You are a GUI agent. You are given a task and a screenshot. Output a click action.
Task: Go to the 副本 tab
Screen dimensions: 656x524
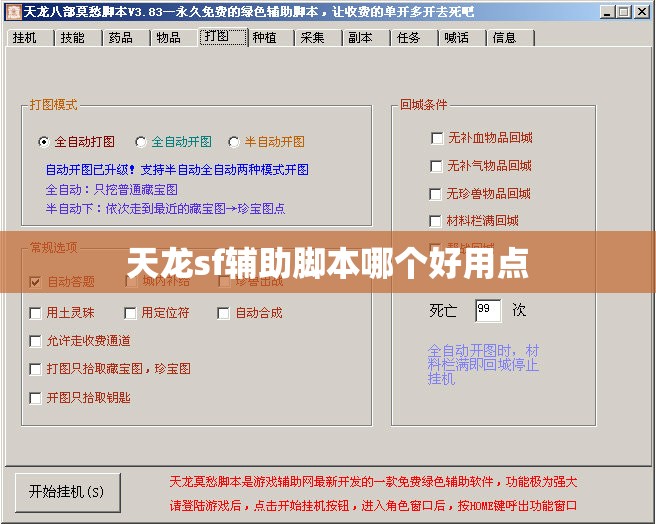point(366,38)
